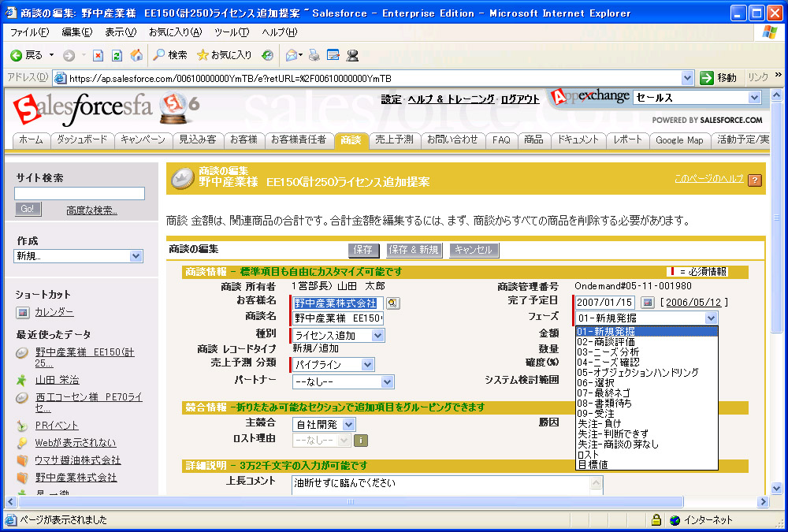Switch to the レポート tab
This screenshot has width=788, height=532.
point(628,140)
